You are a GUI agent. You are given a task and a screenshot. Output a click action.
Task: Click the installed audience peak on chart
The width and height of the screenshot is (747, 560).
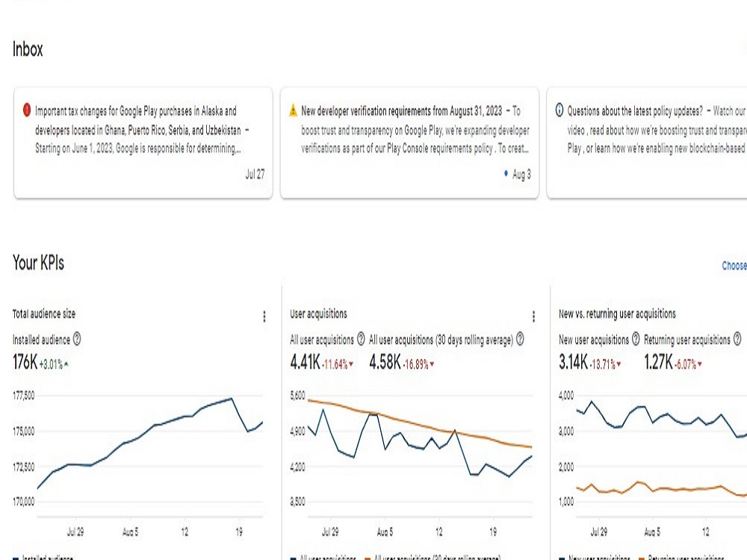pyautogui.click(x=232, y=399)
